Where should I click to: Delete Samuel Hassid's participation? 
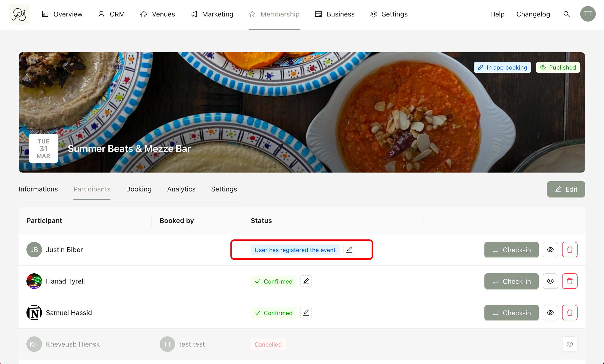coord(570,313)
